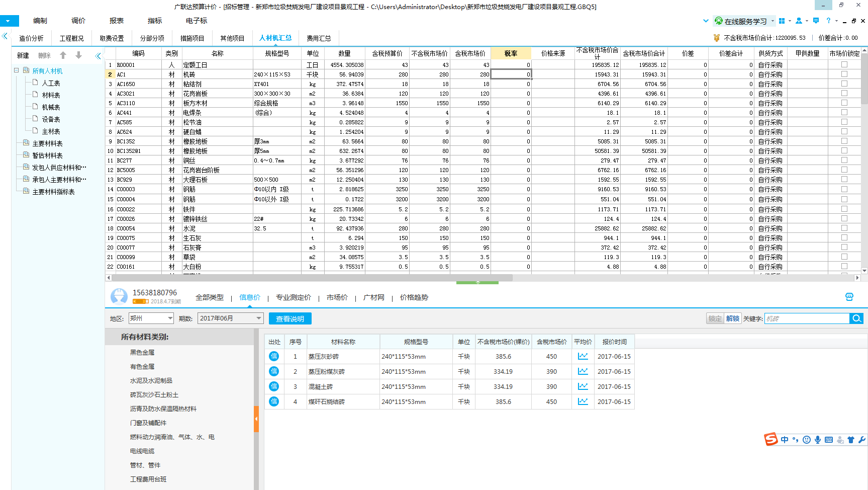View average price chart for 蒸压粉煤灰砖
The image size is (868, 490).
point(583,371)
